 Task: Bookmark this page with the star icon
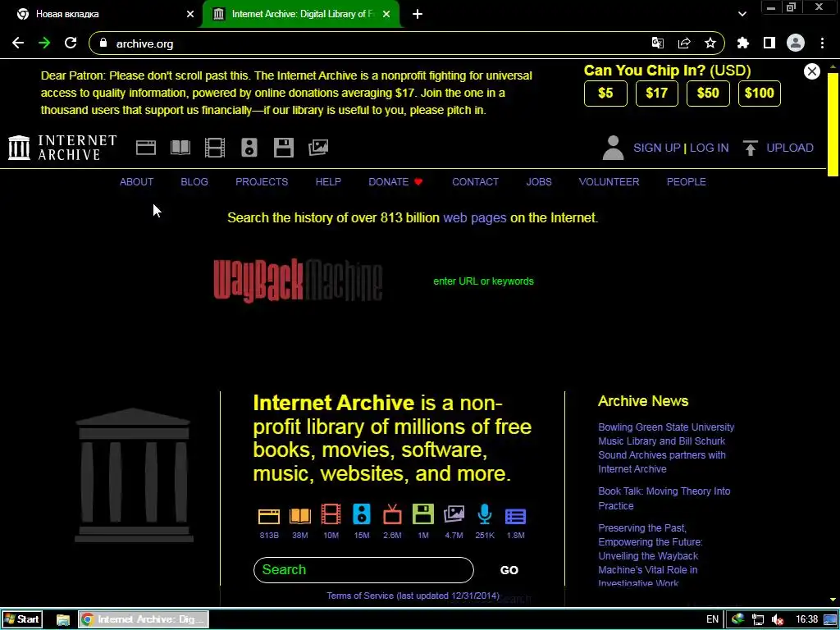click(x=710, y=43)
